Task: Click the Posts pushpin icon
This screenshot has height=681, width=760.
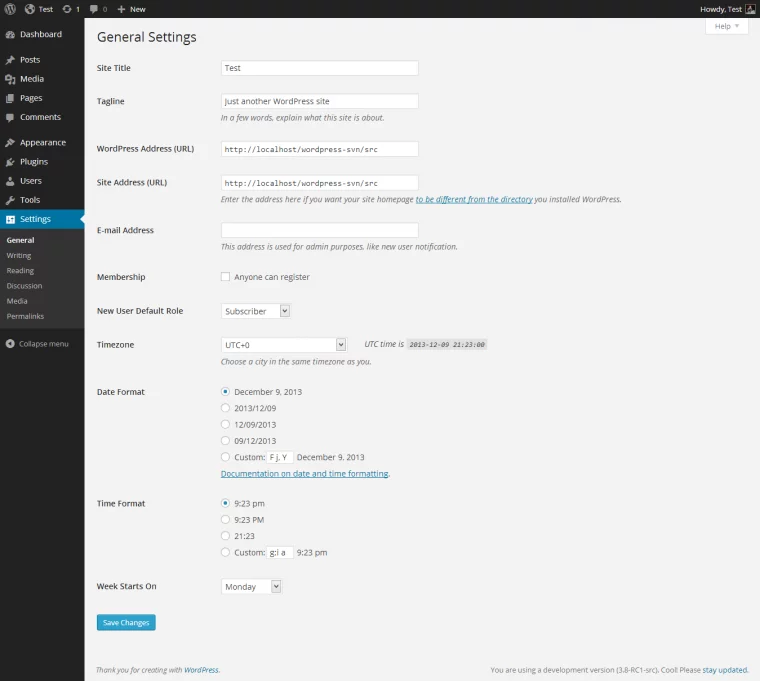Action: pyautogui.click(x=10, y=60)
